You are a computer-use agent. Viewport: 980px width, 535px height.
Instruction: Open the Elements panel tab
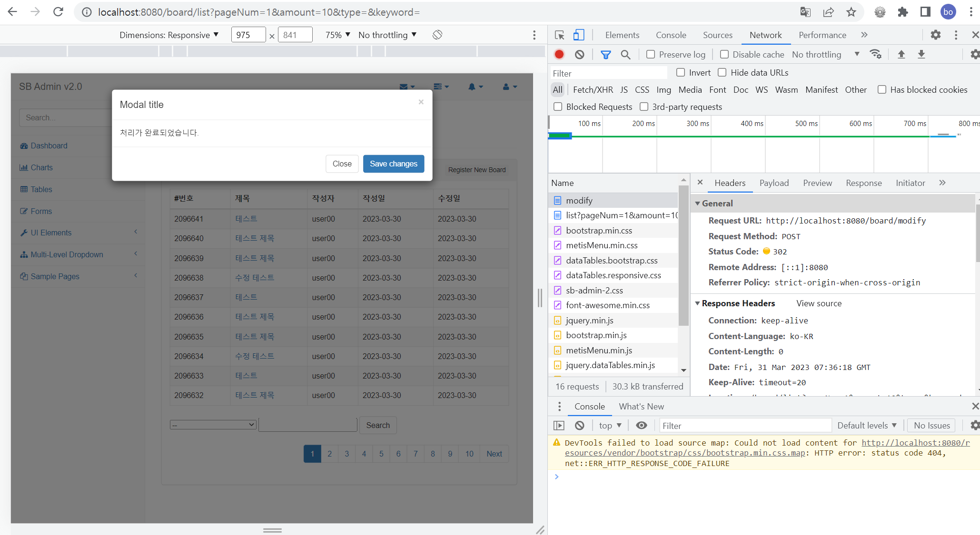coord(622,35)
